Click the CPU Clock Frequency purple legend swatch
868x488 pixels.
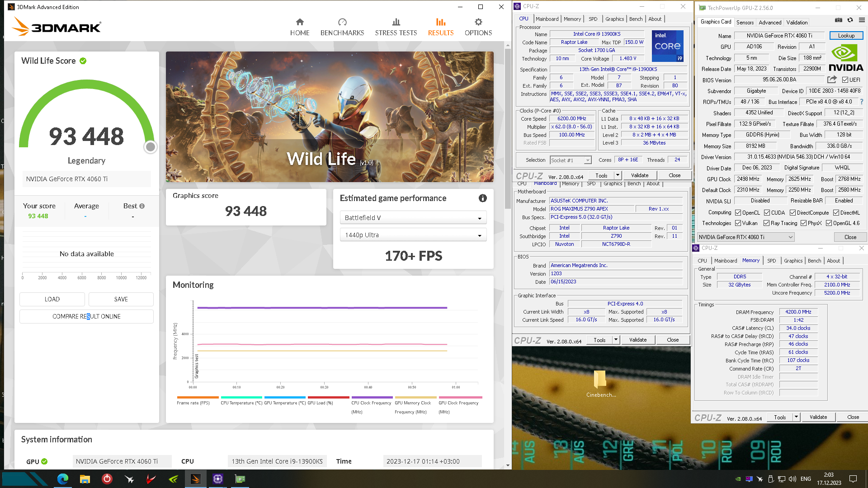(x=372, y=398)
